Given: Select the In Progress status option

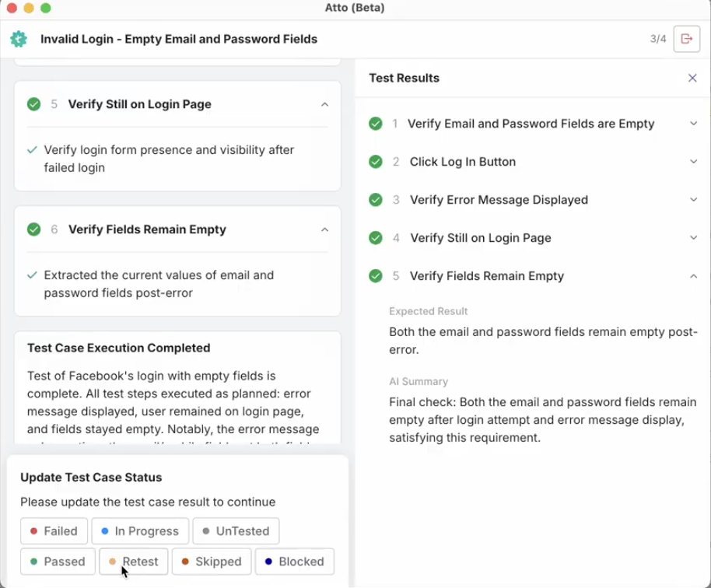Looking at the screenshot, I should 140,530.
